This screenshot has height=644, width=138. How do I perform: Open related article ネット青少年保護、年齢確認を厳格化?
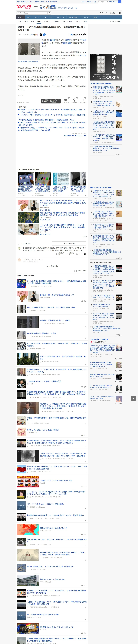pos(57,345)
